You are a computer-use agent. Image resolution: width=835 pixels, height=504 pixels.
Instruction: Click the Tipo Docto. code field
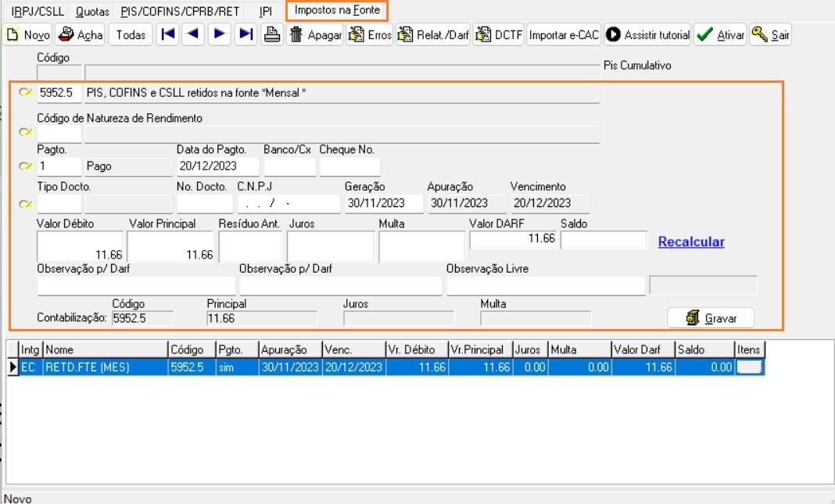[59, 204]
